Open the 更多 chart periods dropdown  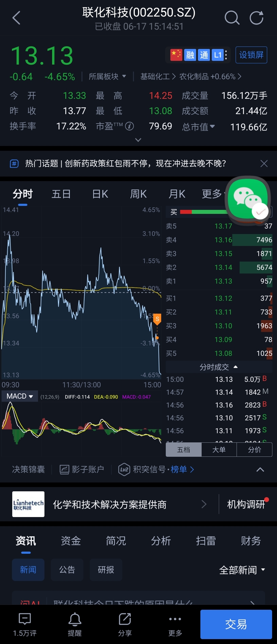(x=214, y=194)
